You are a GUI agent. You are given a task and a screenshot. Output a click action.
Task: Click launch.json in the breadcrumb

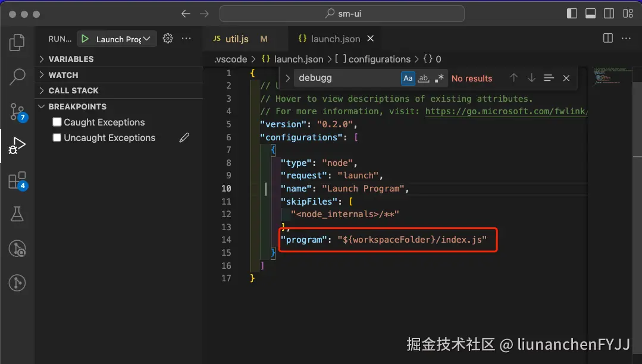click(x=299, y=59)
